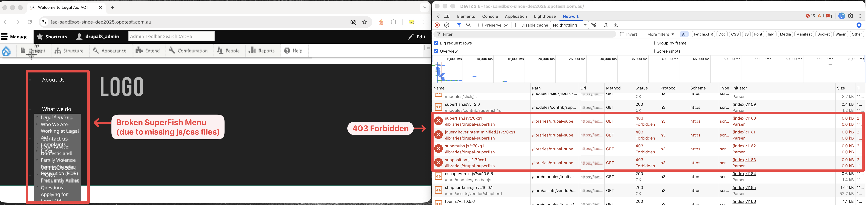Stop recording network log
The height and width of the screenshot is (205, 868).
coord(437,25)
